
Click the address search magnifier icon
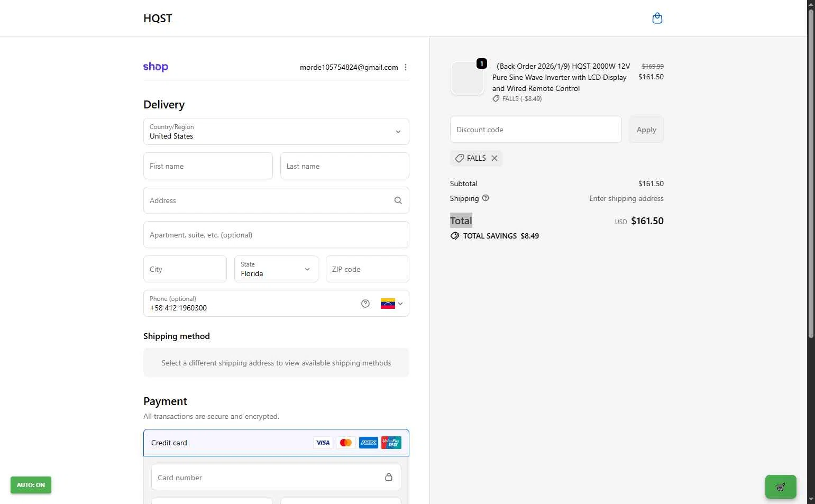pyautogui.click(x=398, y=200)
